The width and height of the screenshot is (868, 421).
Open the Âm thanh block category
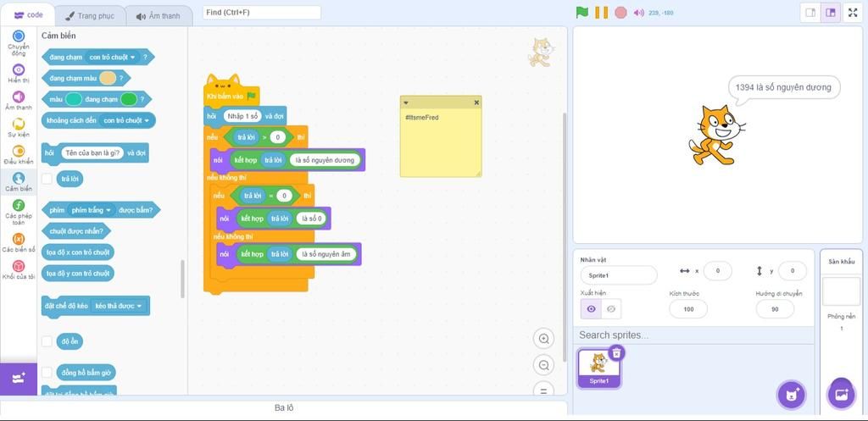click(19, 101)
